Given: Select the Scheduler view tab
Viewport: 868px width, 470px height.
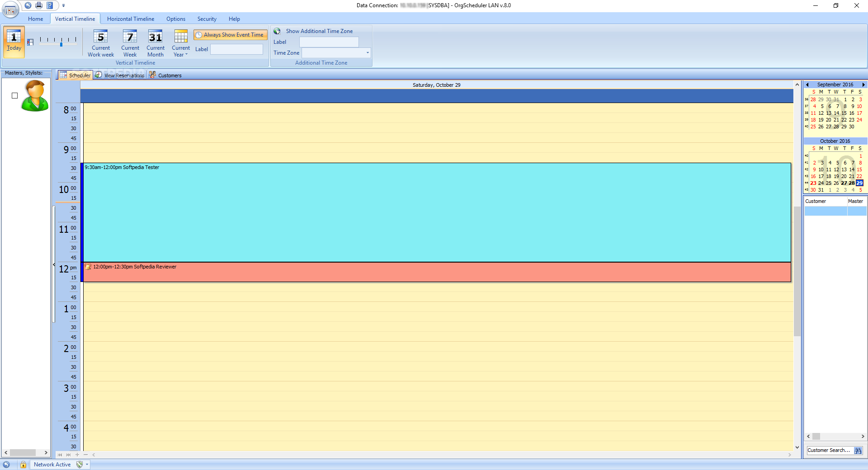Looking at the screenshot, I should pos(75,75).
